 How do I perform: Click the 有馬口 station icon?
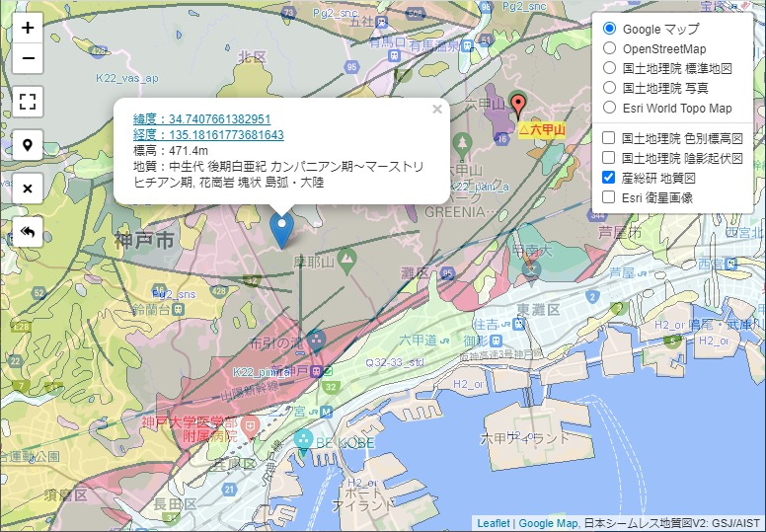click(x=394, y=55)
